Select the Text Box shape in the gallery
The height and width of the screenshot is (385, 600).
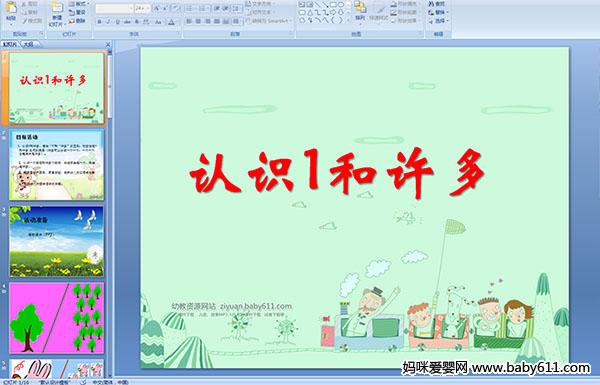pos(303,4)
